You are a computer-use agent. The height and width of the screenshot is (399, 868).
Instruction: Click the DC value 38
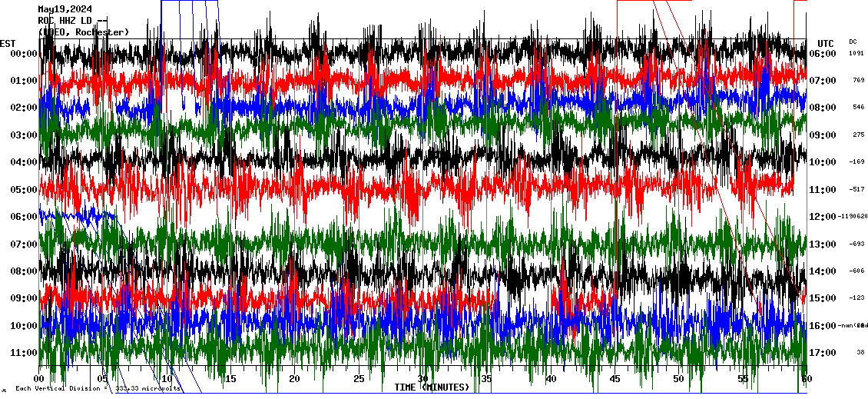(860, 353)
